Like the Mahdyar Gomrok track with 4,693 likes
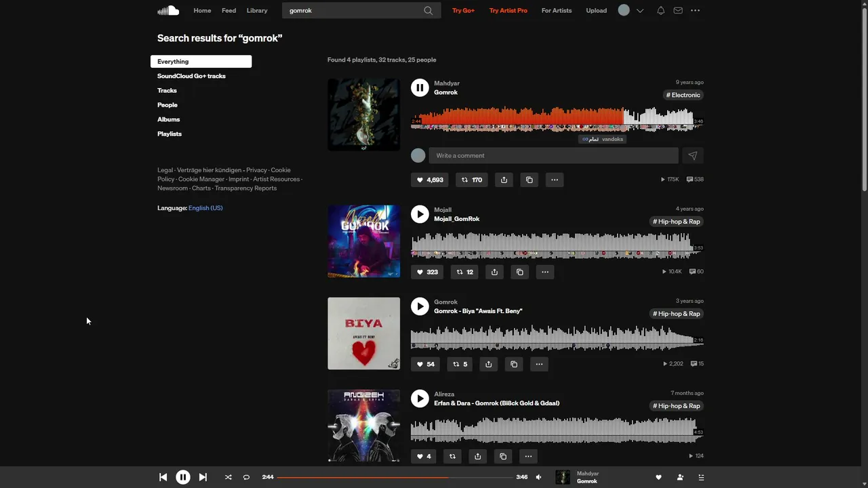Viewport: 868px width, 488px height. (430, 180)
